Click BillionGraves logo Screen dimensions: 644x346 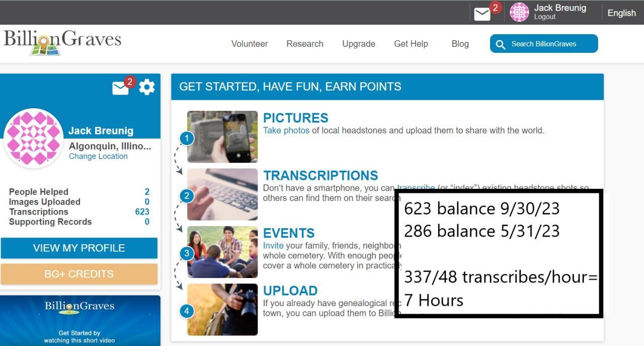pyautogui.click(x=62, y=43)
